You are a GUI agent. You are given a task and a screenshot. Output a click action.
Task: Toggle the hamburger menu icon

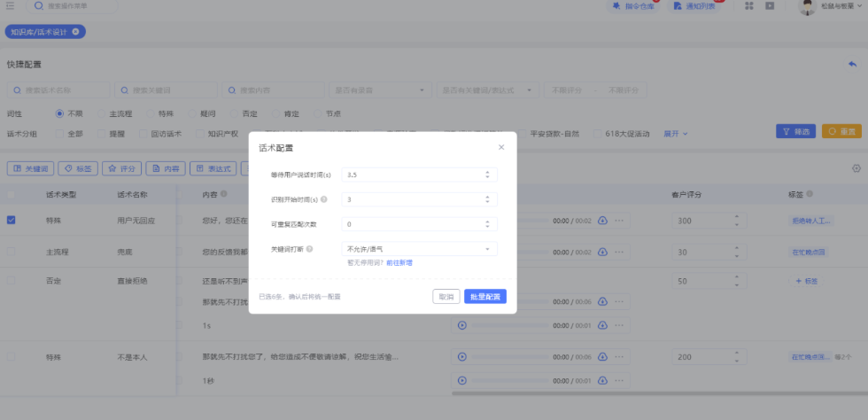(x=10, y=5)
